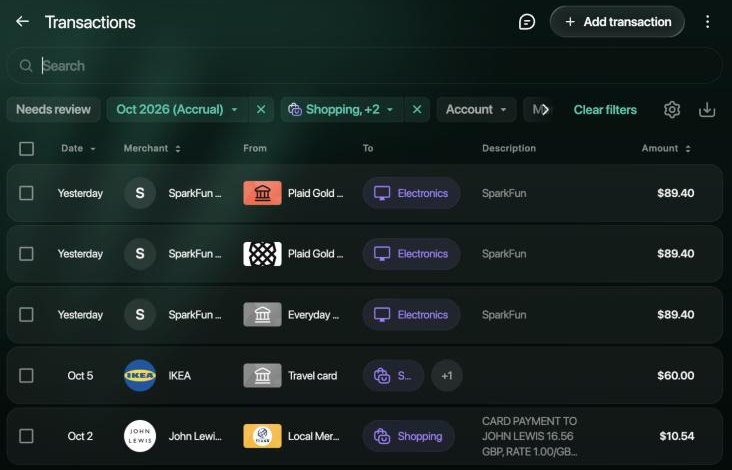Open the Oct 2026 (Accrual) date dropdown
The image size is (732, 470).
(177, 109)
